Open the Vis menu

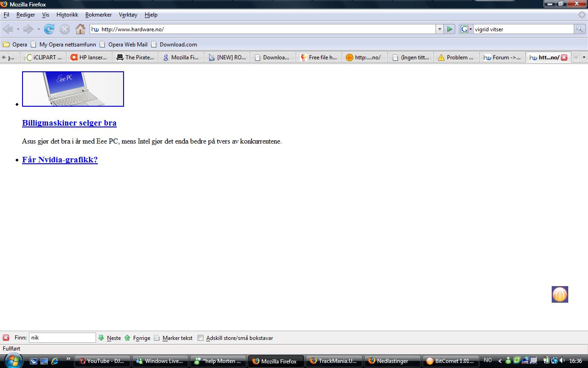click(x=46, y=15)
